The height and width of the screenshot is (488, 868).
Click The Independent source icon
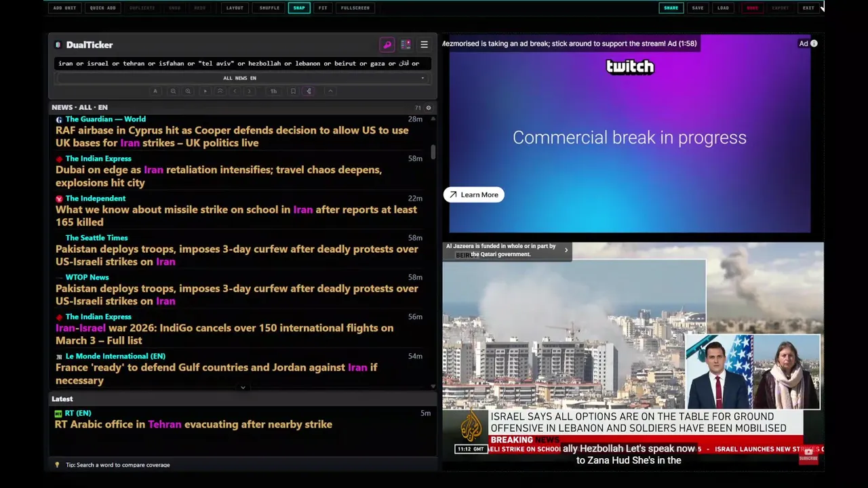coord(59,199)
